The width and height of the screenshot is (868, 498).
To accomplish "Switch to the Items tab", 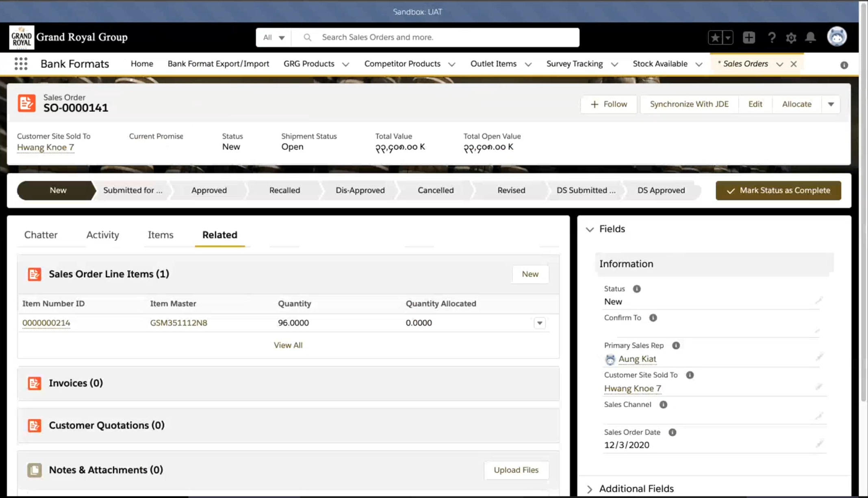I will [160, 235].
